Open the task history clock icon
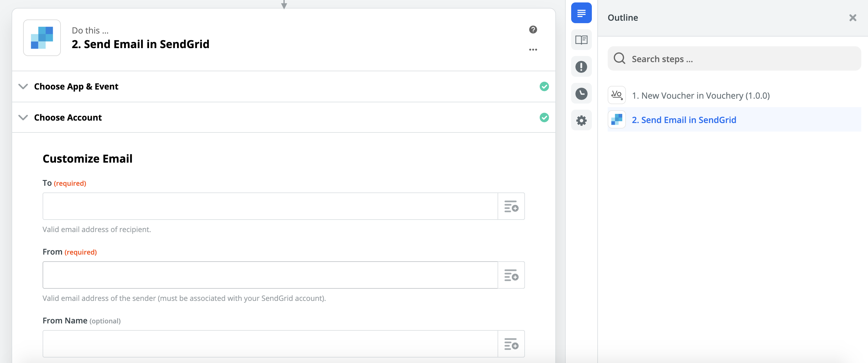 coord(581,93)
